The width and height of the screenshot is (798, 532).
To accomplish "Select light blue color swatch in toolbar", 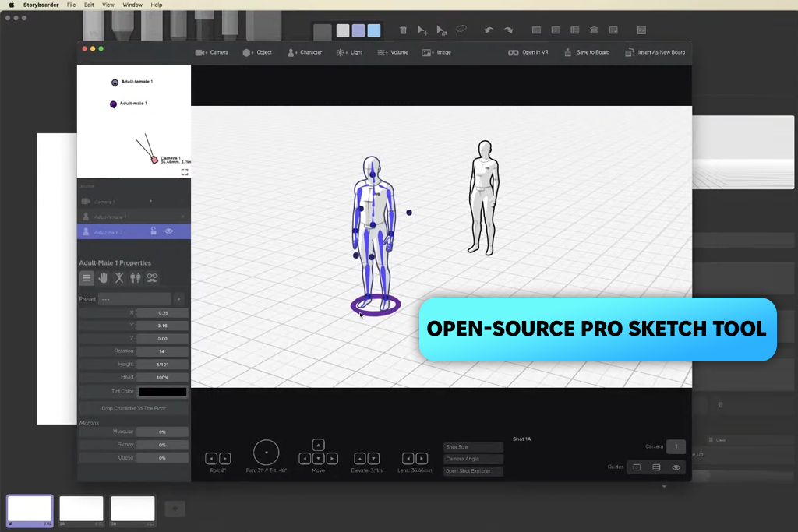I will coord(374,30).
